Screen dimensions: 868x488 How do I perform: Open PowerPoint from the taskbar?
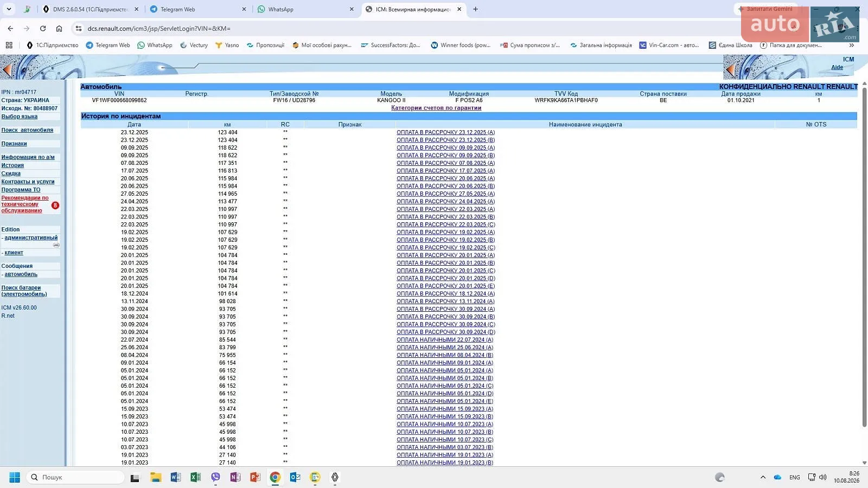click(x=255, y=477)
